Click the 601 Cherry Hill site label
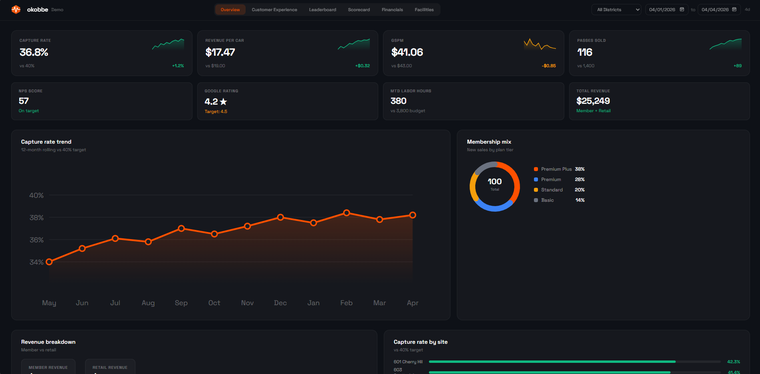 [407, 362]
